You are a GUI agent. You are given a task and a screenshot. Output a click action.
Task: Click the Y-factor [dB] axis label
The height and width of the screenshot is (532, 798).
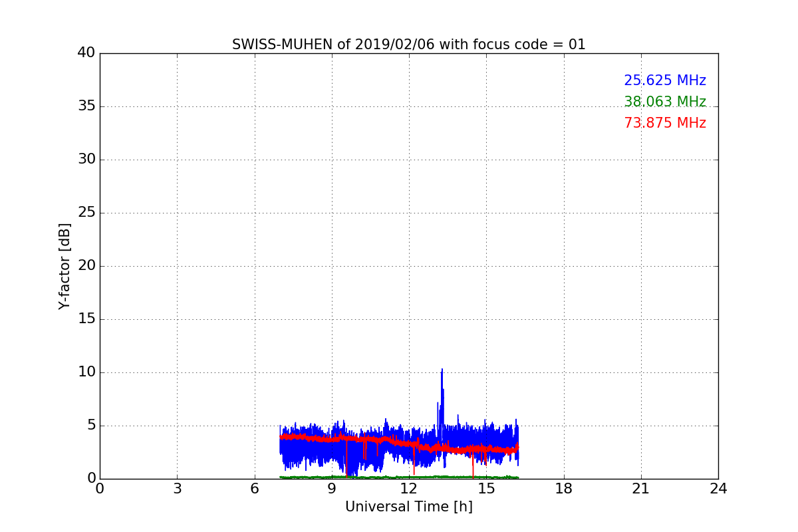[65, 266]
